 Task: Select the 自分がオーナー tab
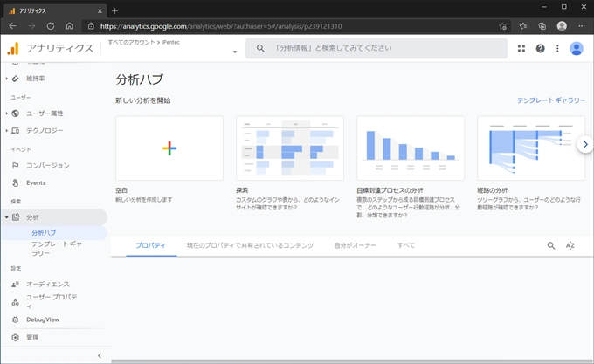(355, 245)
